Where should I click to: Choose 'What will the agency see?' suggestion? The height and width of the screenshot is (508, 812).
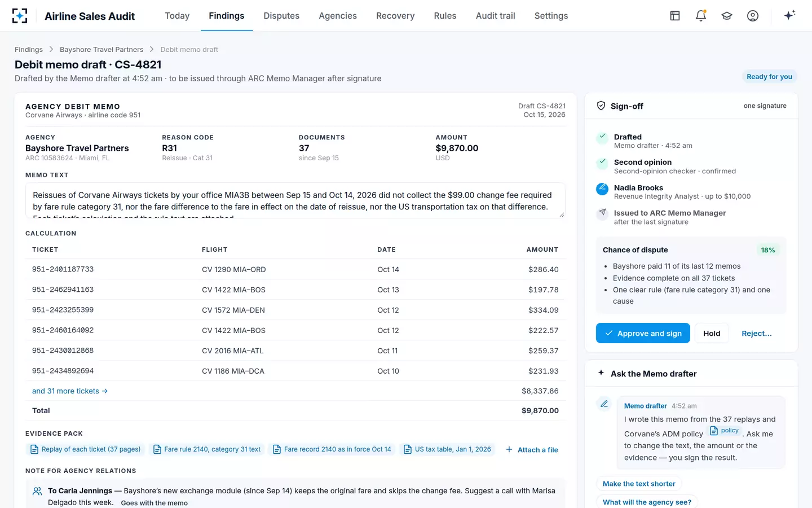click(647, 502)
